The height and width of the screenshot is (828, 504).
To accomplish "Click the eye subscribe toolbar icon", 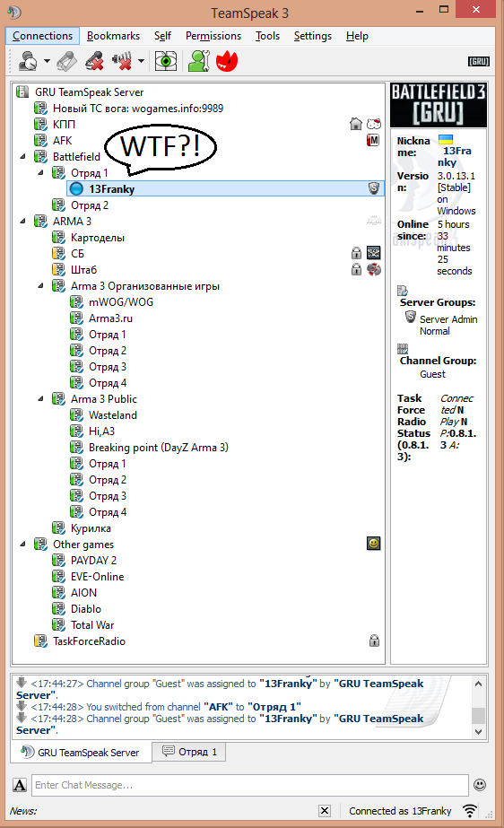I will (166, 61).
